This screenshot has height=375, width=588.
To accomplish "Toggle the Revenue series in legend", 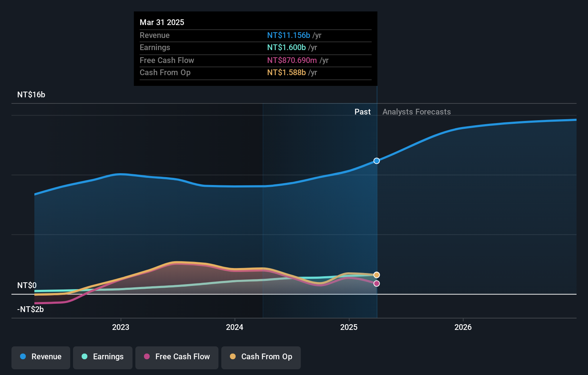I will tap(41, 357).
